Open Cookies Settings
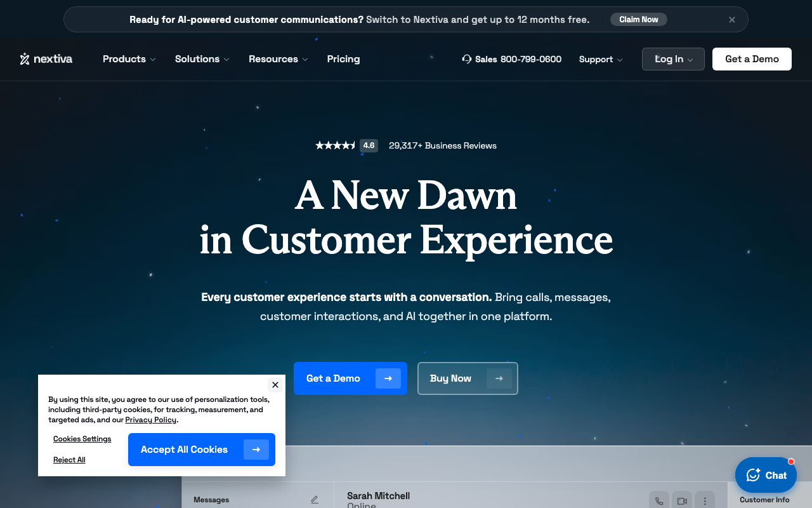This screenshot has height=508, width=812. 82,439
